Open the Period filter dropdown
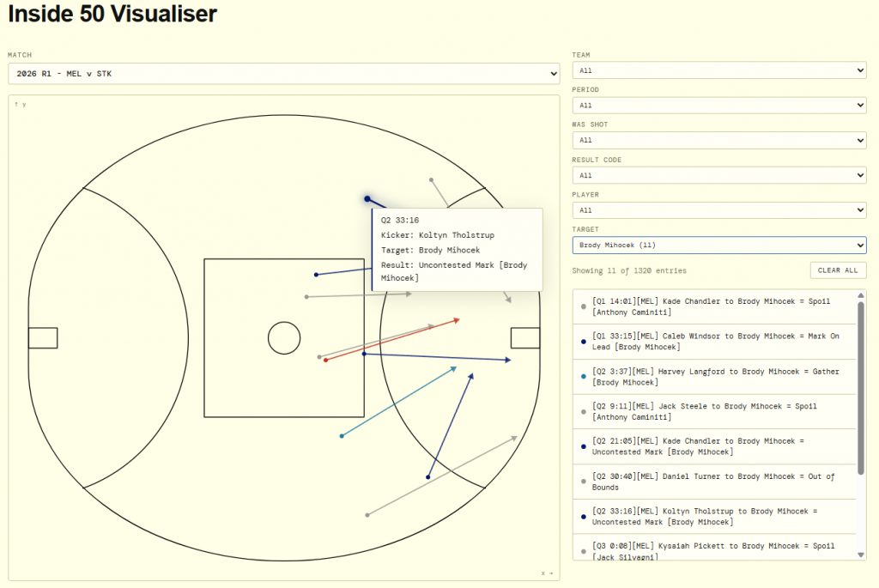 click(718, 106)
